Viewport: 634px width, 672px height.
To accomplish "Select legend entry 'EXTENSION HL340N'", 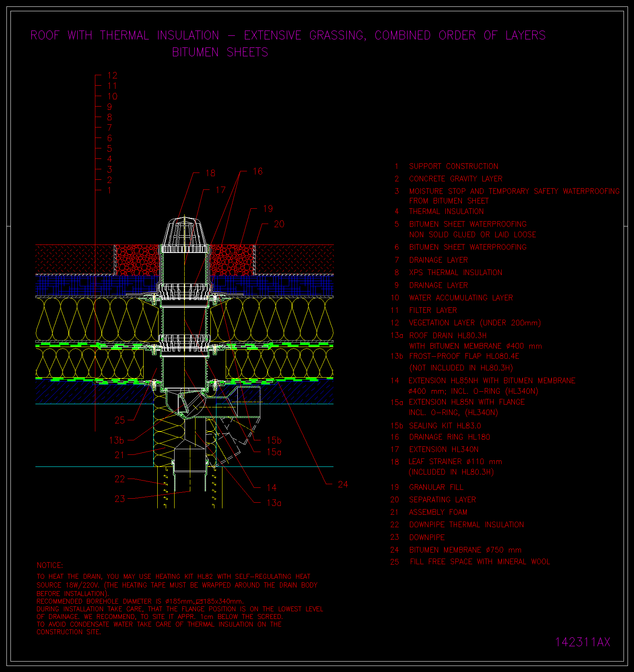I will (x=444, y=449).
